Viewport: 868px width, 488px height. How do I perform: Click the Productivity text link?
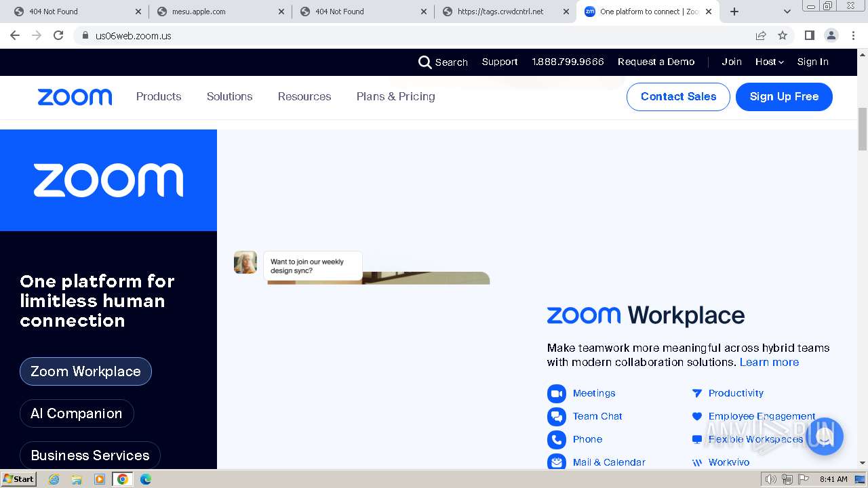[x=736, y=393]
